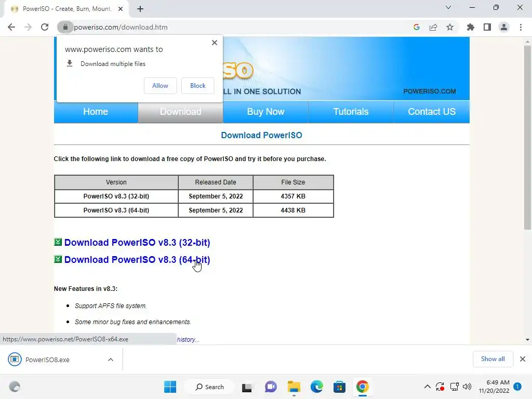Download PowerISO v8.3 32-bit link
Screen dimensions: 532x399
(137, 243)
